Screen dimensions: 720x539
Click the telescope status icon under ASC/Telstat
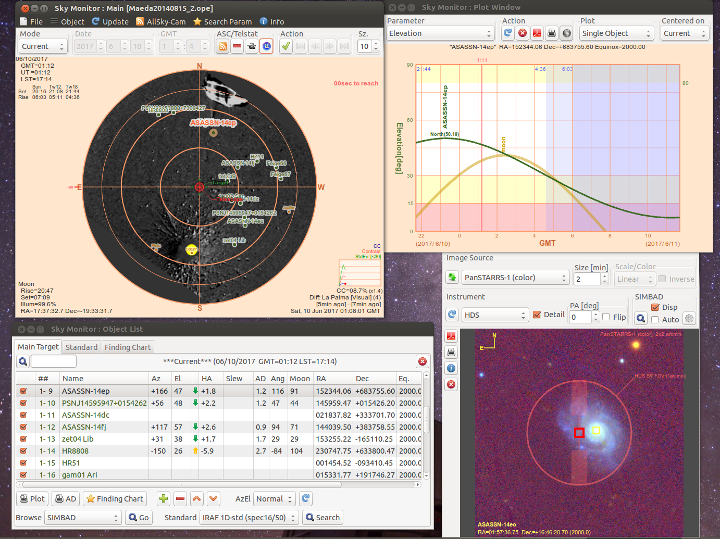coord(252,46)
